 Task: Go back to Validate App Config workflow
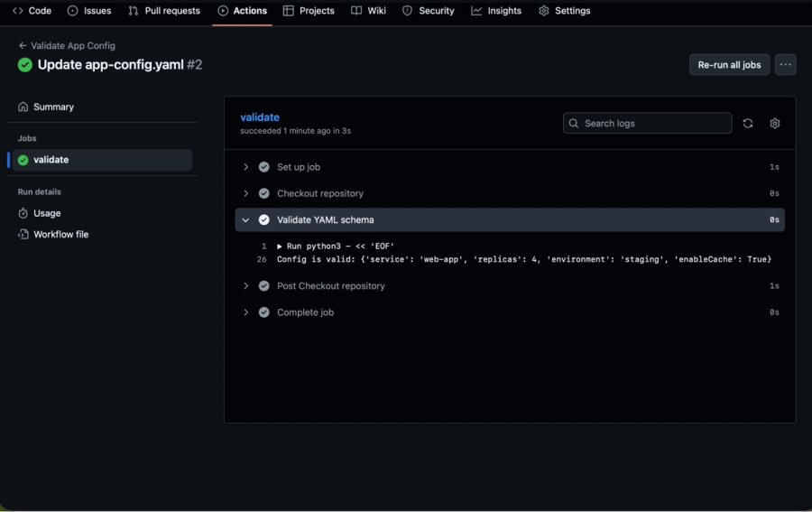[67, 46]
